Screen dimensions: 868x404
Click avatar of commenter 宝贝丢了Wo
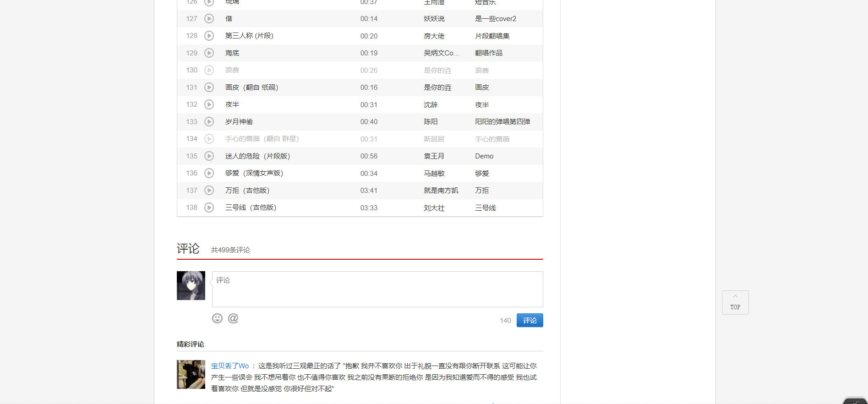click(191, 374)
